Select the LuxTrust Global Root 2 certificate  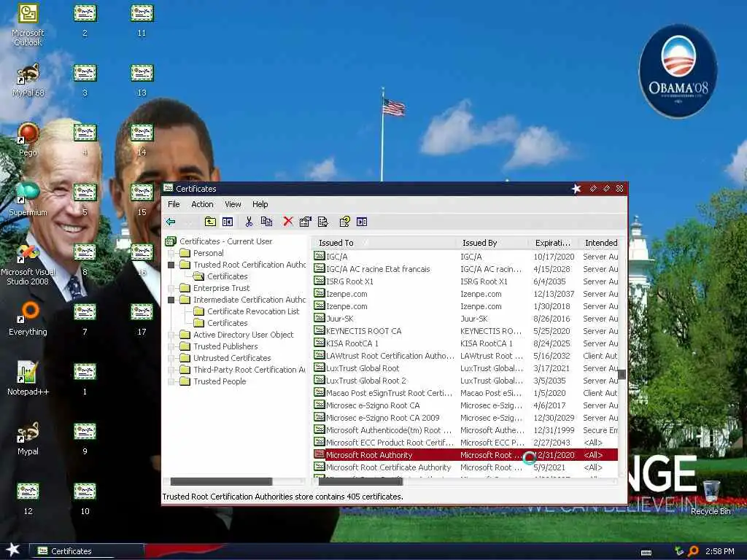pyautogui.click(x=465, y=381)
